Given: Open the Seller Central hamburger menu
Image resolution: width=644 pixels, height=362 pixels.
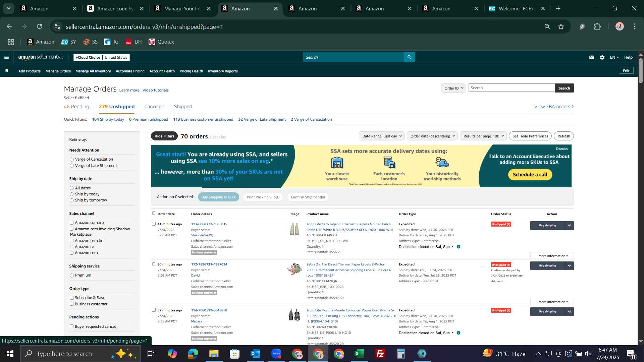Looking at the screenshot, I should [6, 57].
